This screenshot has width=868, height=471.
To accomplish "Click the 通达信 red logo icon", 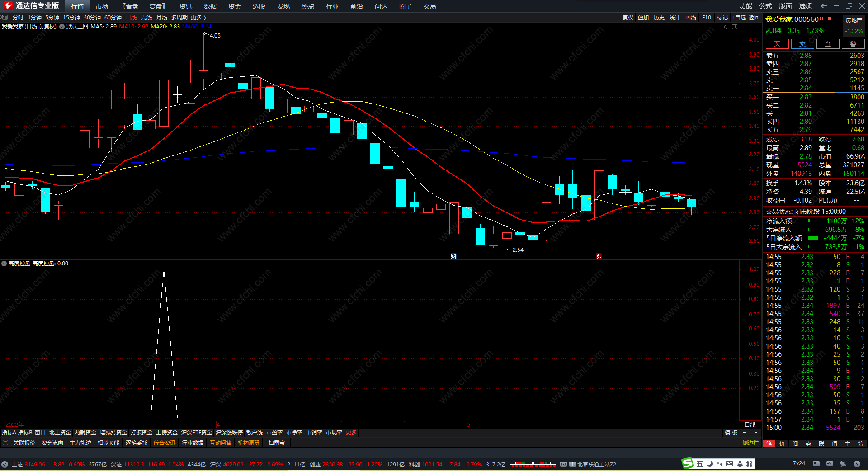I will pos(8,6).
